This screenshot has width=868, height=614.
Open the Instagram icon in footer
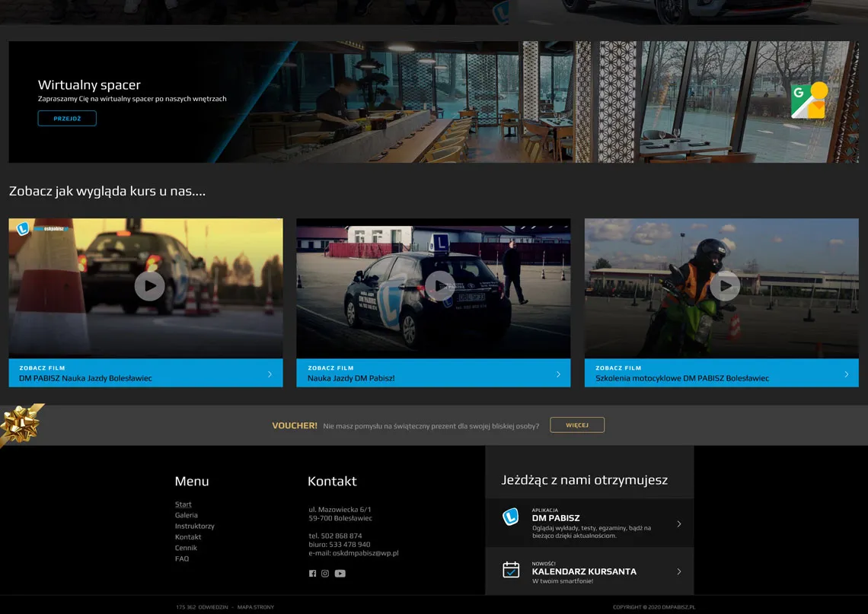[325, 574]
